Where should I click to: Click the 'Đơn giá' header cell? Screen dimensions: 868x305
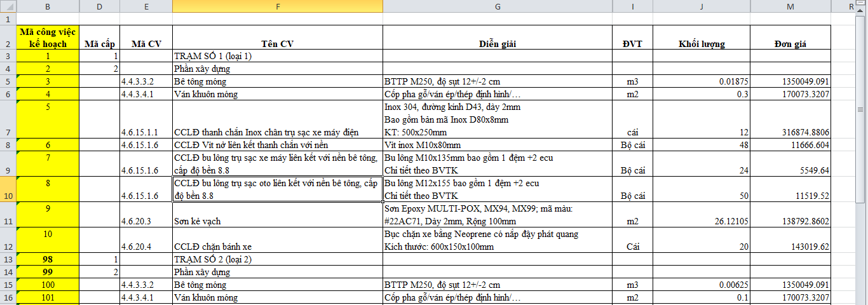coord(790,37)
